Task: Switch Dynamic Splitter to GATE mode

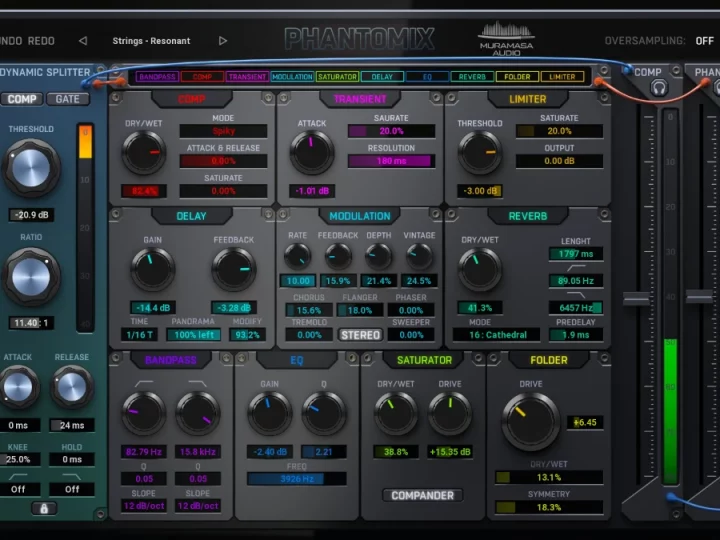Action: pos(68,99)
